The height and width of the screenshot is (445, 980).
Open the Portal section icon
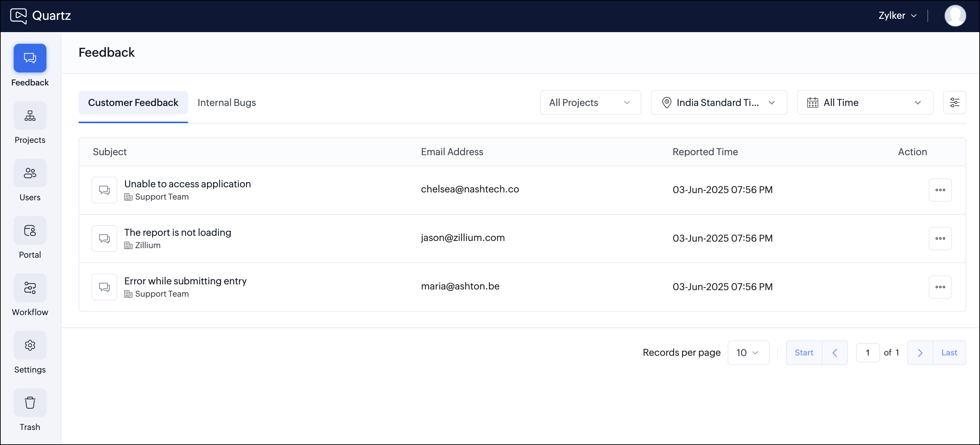point(30,231)
